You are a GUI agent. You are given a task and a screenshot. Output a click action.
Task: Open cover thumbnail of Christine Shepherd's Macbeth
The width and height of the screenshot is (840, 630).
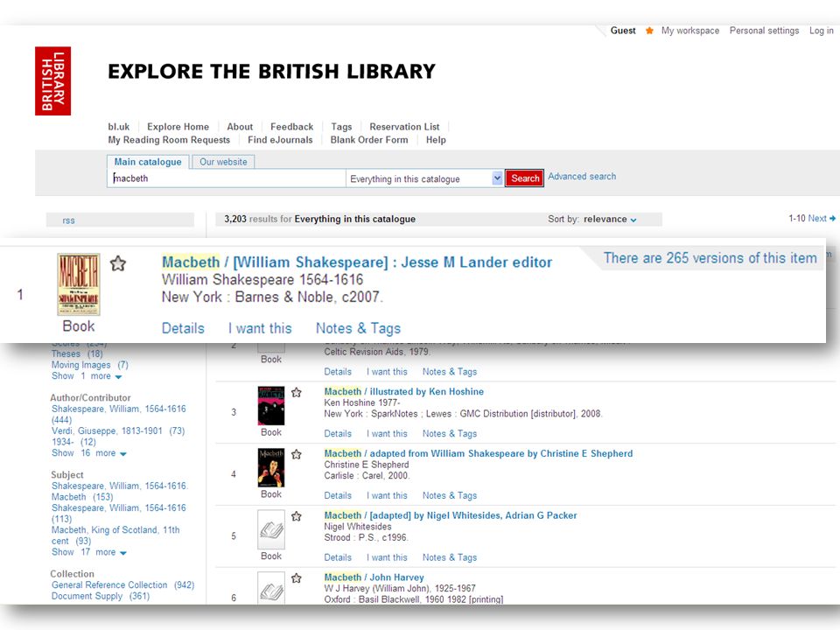271,467
